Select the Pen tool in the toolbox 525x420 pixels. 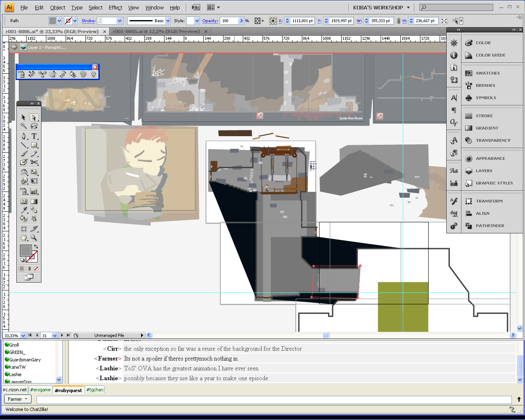point(24,136)
